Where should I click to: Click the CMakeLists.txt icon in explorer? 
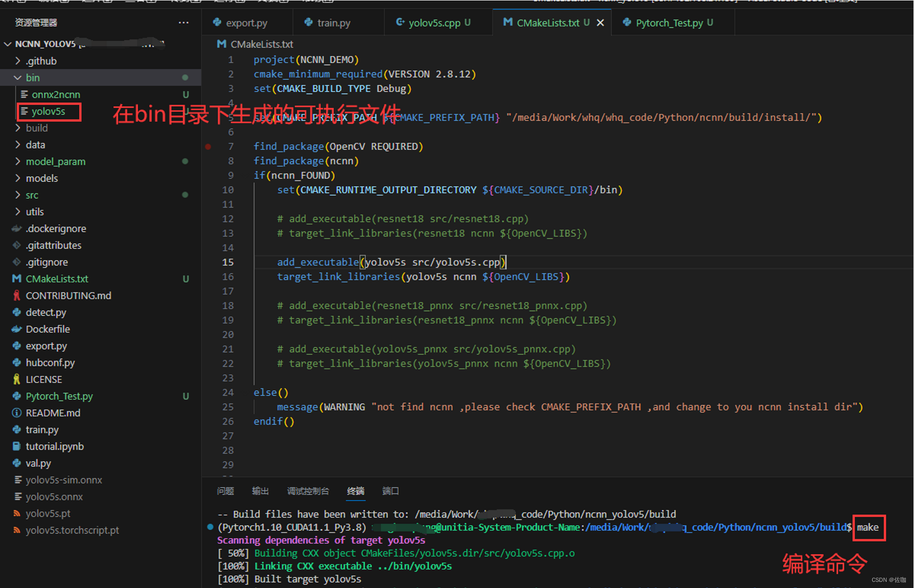tap(17, 279)
